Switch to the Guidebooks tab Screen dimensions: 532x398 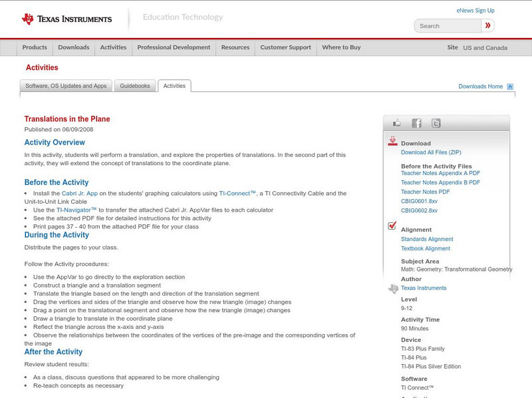[x=135, y=86]
